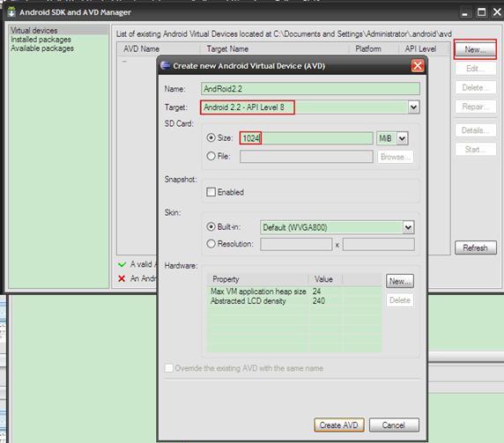This screenshot has height=443, width=504.
Task: Click the Details... button in AVD Manager
Action: tap(476, 130)
